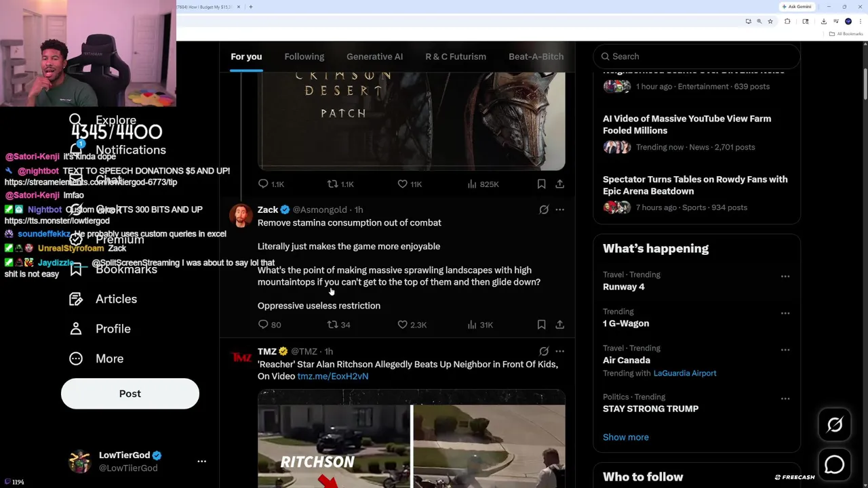Click the Post button
Image resolution: width=868 pixels, height=488 pixels.
[130, 394]
